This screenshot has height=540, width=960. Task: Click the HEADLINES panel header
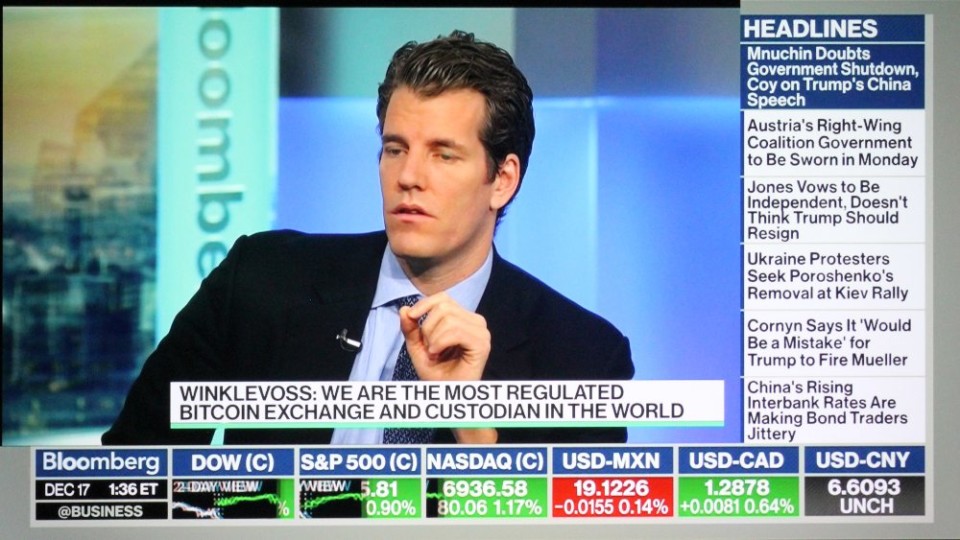point(832,29)
